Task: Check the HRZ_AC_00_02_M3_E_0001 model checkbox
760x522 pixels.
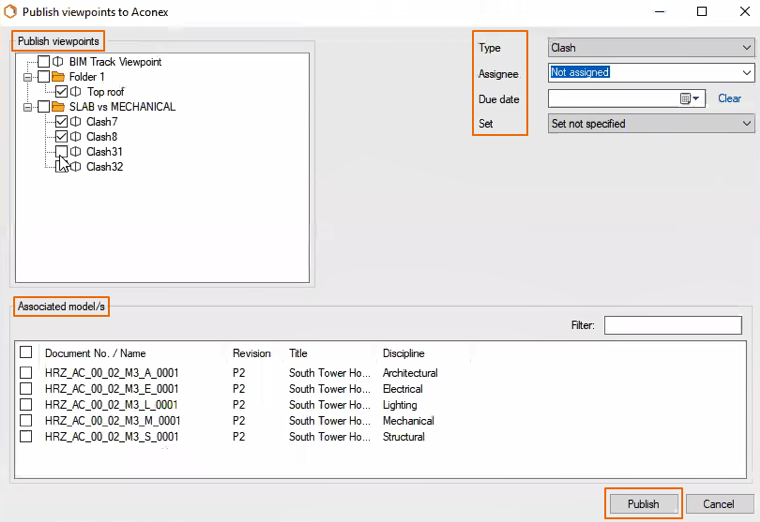Action: 26,389
